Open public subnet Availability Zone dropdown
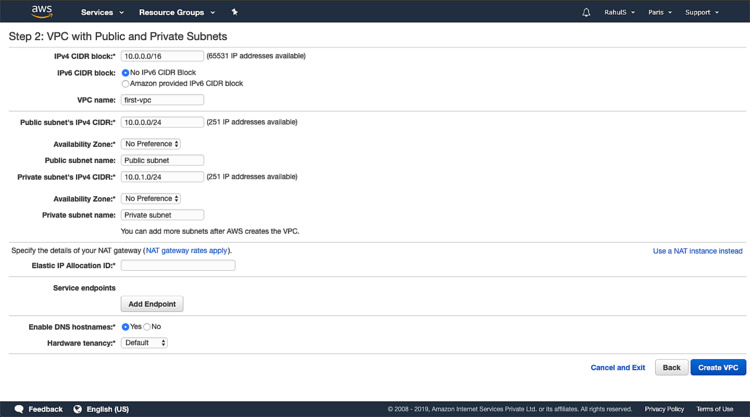The image size is (750, 417). (x=151, y=144)
